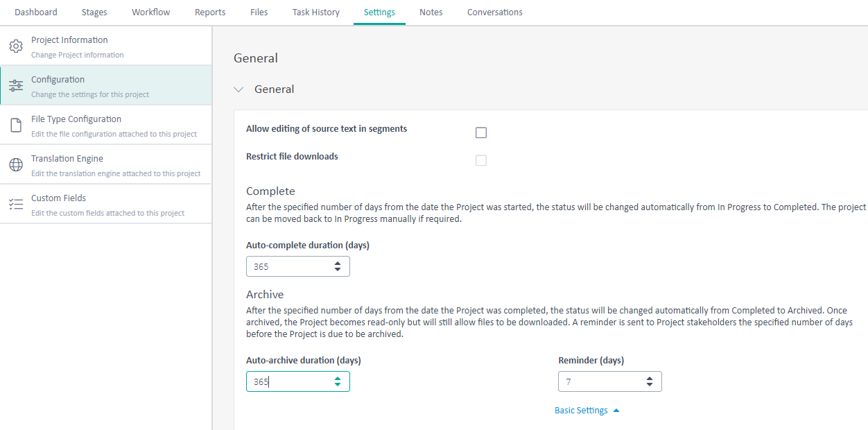This screenshot has height=430, width=868.
Task: Click the Basic Settings link
Action: click(581, 410)
